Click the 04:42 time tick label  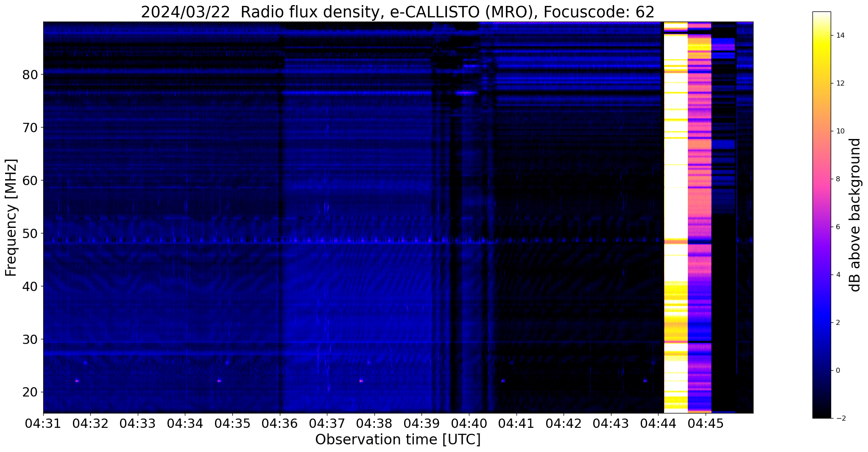(x=564, y=423)
